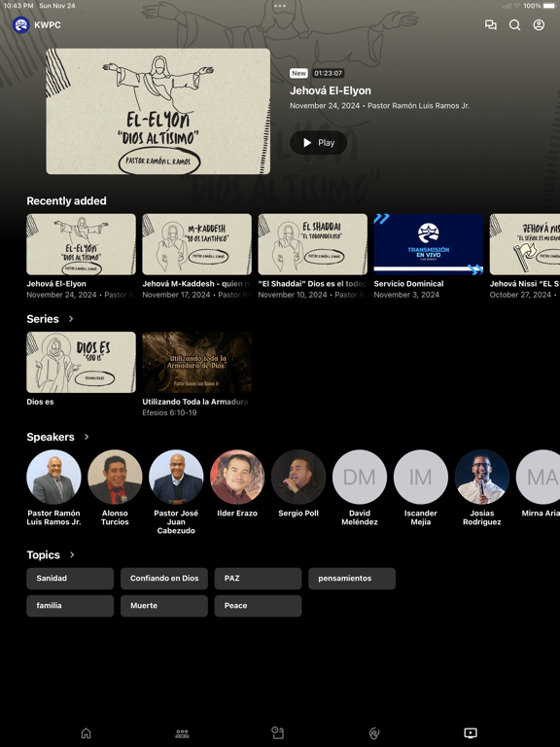
Task: Select speaker Pastor José Juan Cabezudo avatar
Action: tap(176, 477)
